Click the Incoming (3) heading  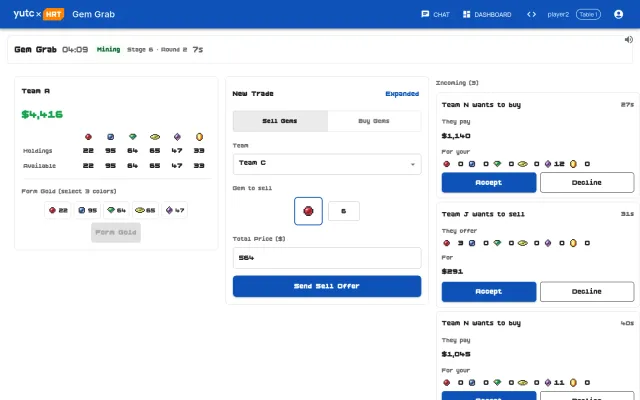click(x=457, y=83)
